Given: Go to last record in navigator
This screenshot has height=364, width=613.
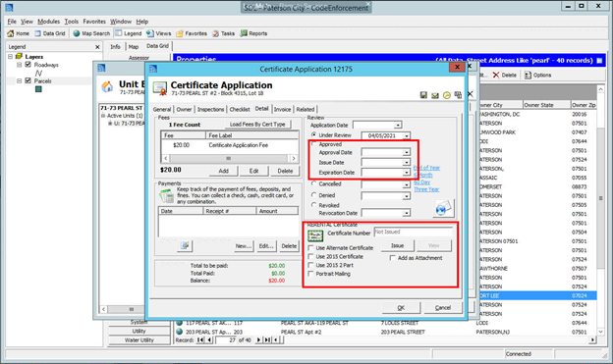Looking at the screenshot, I should click(267, 340).
